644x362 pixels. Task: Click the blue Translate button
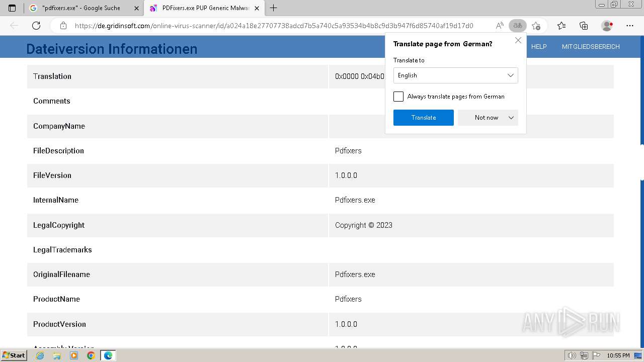424,118
